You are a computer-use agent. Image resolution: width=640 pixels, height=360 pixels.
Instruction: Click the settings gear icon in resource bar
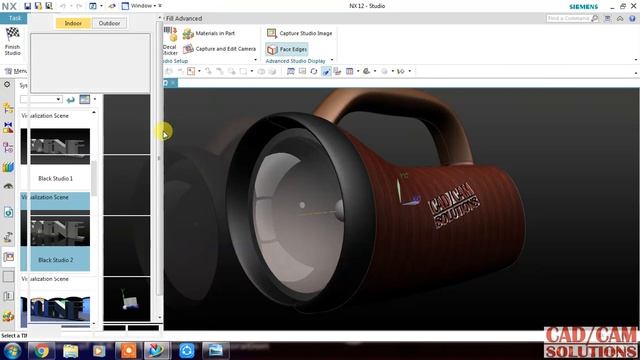click(7, 84)
